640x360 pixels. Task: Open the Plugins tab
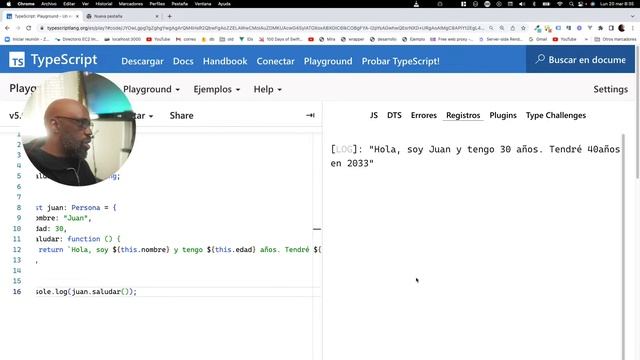503,116
